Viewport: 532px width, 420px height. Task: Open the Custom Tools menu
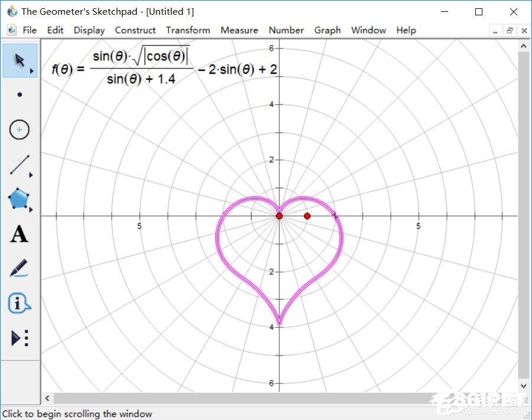[19, 338]
